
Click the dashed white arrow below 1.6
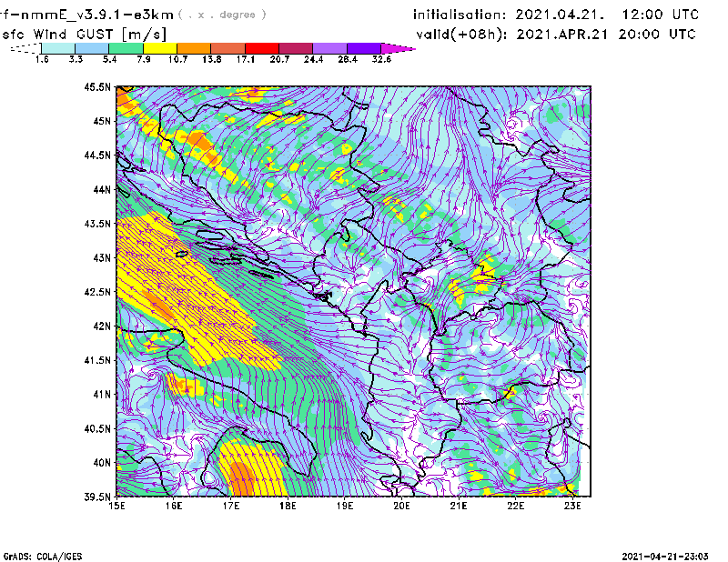coord(25,48)
